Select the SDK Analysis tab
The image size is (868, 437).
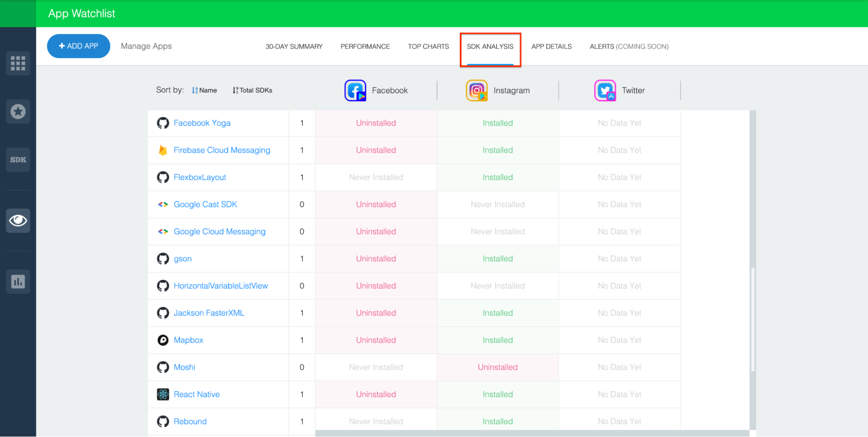tap(490, 46)
